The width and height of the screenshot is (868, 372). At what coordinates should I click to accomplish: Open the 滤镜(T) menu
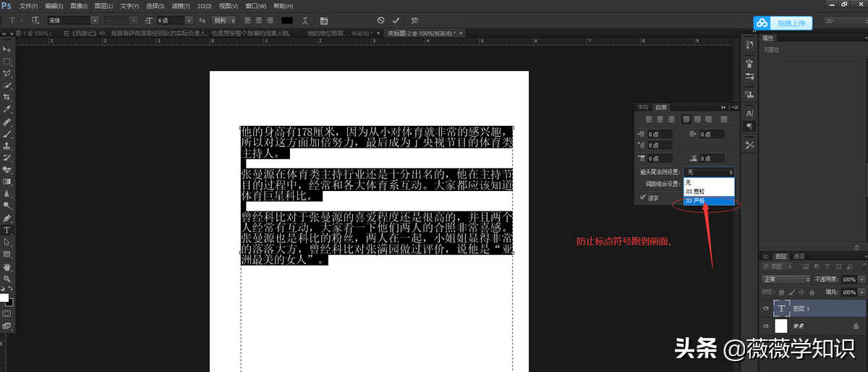point(181,6)
